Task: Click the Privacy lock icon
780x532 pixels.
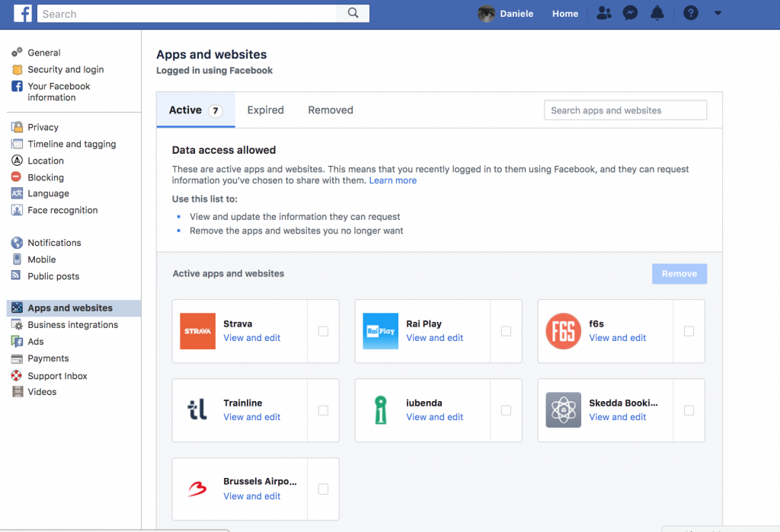Action: (x=17, y=127)
